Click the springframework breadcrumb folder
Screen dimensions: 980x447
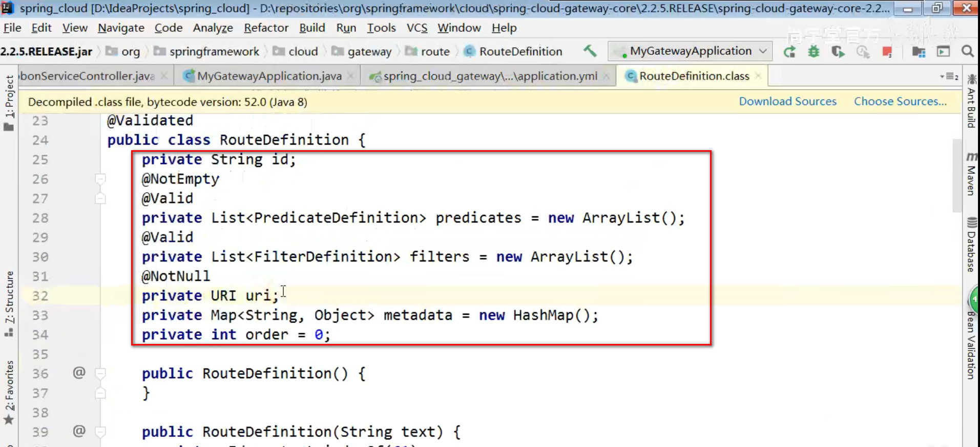coord(207,51)
